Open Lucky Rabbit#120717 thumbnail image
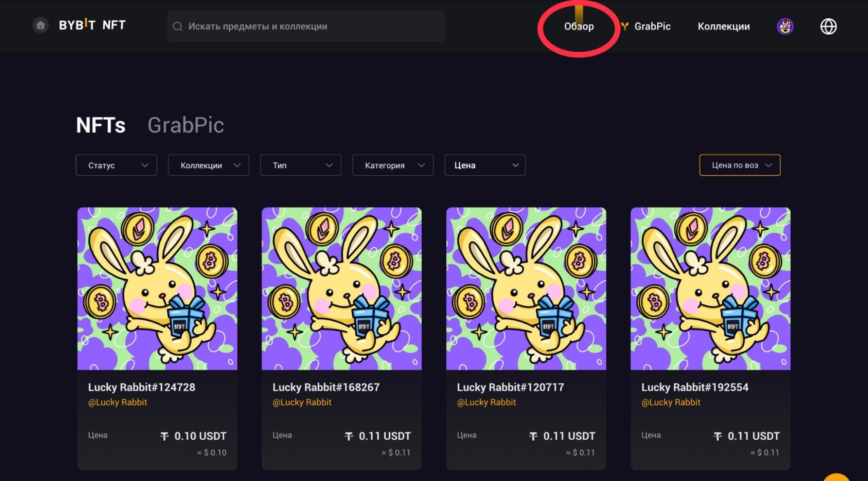This screenshot has height=481, width=868. [526, 289]
